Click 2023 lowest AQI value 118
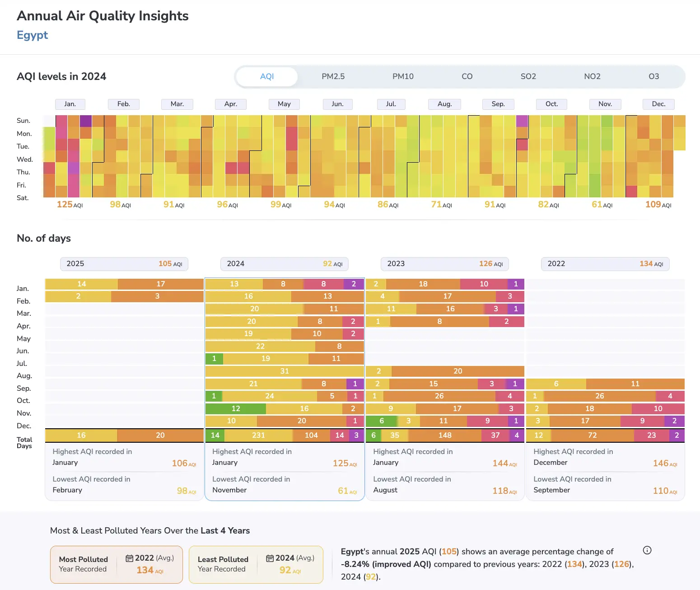700x590 pixels. click(504, 491)
